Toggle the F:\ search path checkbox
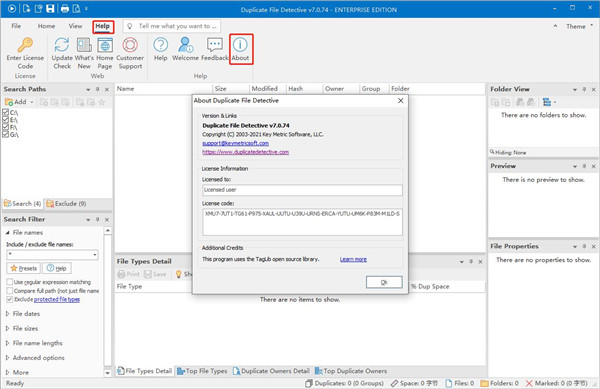 [x=5, y=127]
